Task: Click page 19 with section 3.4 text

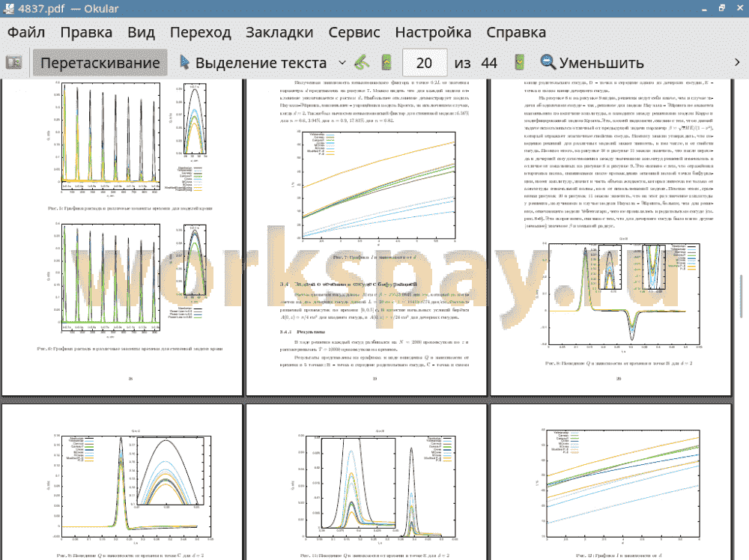Action: (x=366, y=237)
